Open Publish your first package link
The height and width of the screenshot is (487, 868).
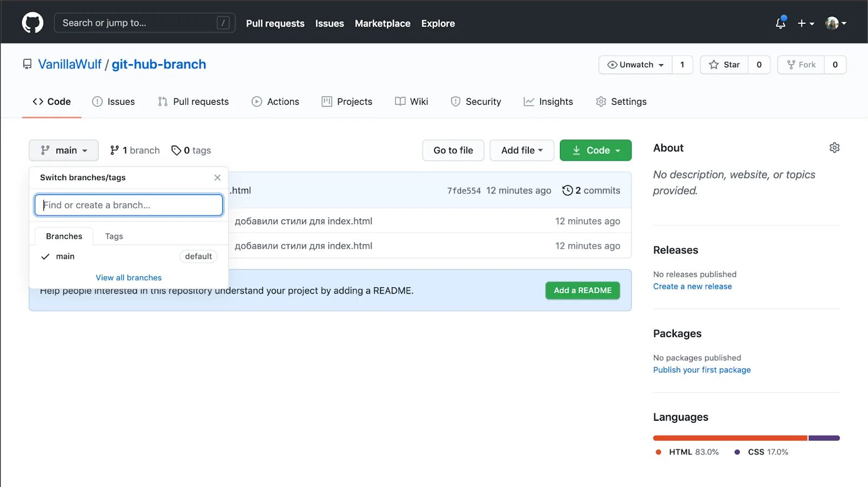702,370
